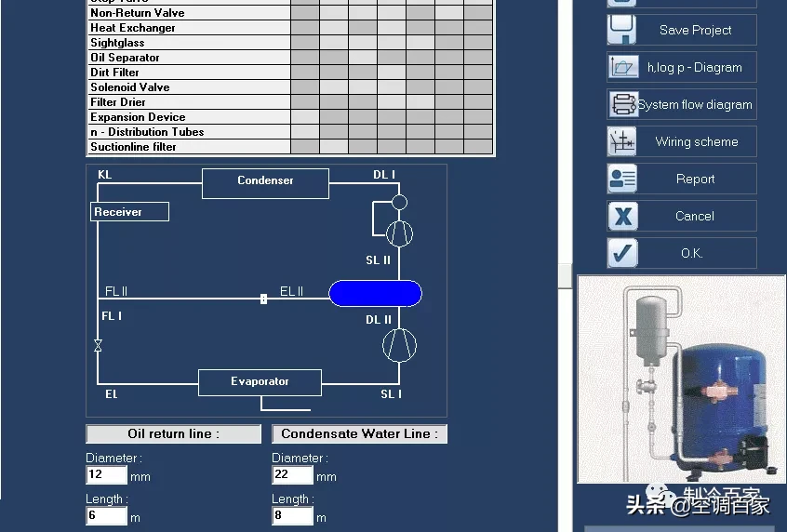Screen dimensions: 787x532
Task: Select the Save Project button label
Action: click(x=695, y=30)
